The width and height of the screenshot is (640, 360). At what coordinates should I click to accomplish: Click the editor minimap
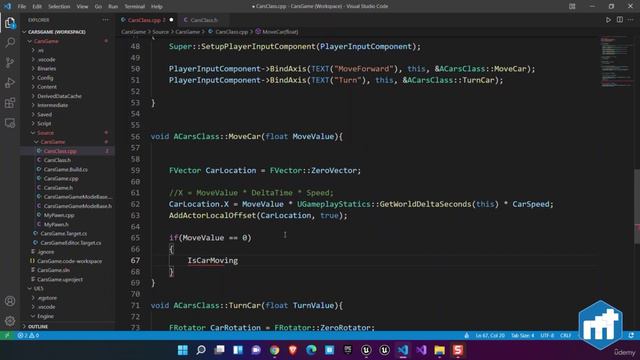pos(616,61)
